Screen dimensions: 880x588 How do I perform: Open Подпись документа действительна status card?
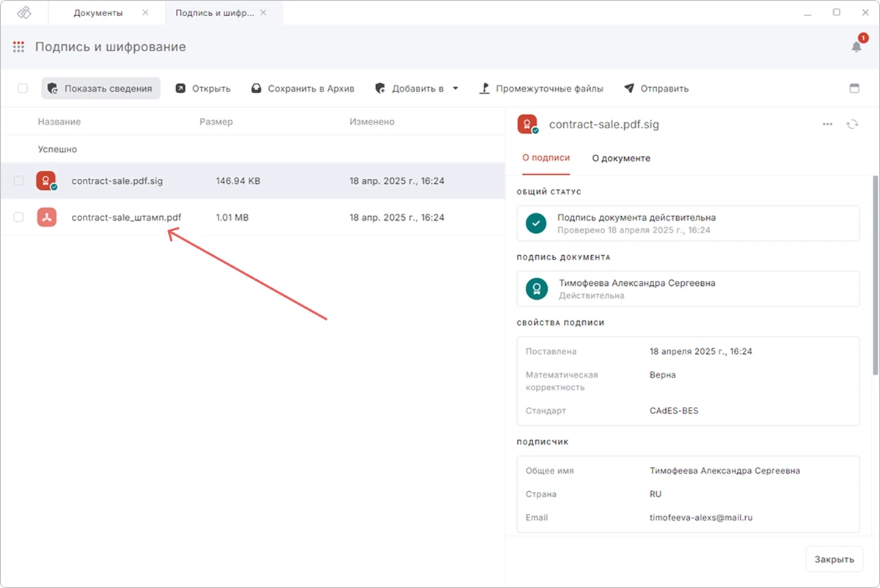pos(688,223)
